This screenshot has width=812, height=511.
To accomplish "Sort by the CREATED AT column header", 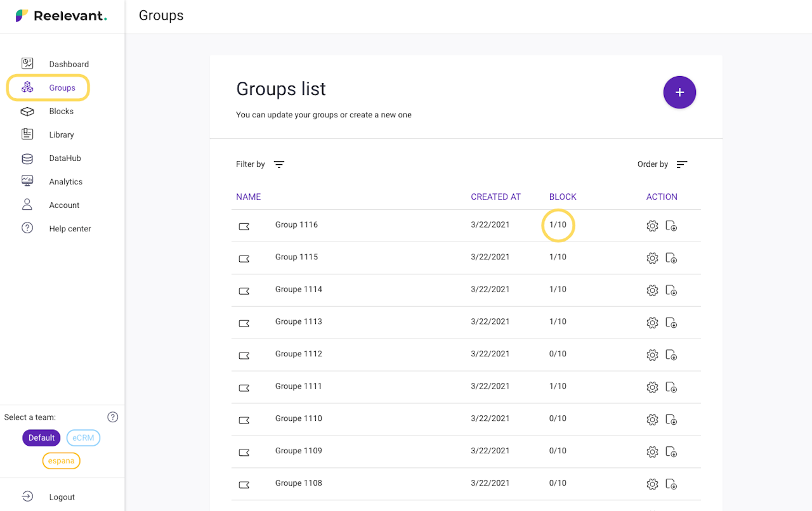I will (x=495, y=197).
